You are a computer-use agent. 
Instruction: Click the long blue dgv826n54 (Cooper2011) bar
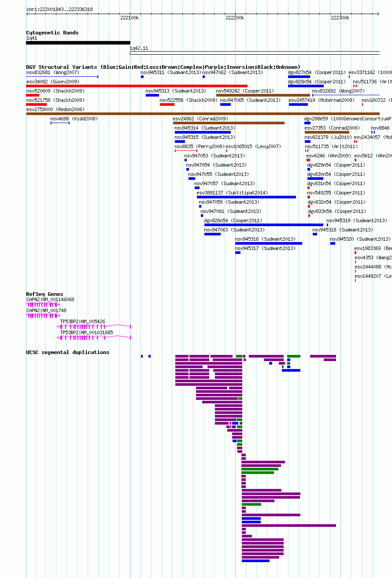click(264, 225)
